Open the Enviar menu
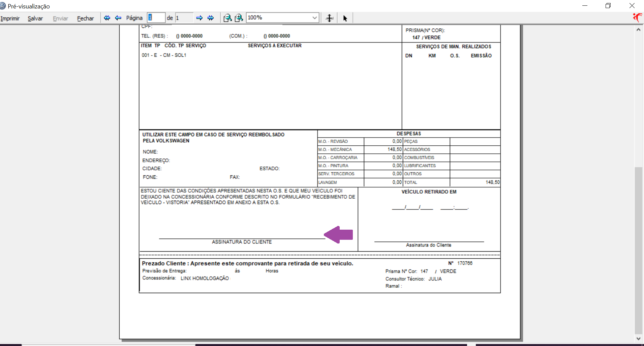 coord(60,18)
